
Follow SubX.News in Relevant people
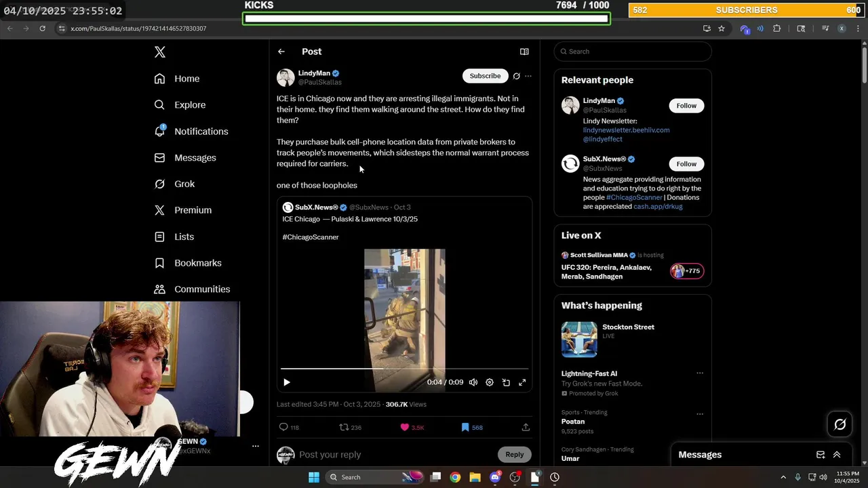pyautogui.click(x=686, y=164)
